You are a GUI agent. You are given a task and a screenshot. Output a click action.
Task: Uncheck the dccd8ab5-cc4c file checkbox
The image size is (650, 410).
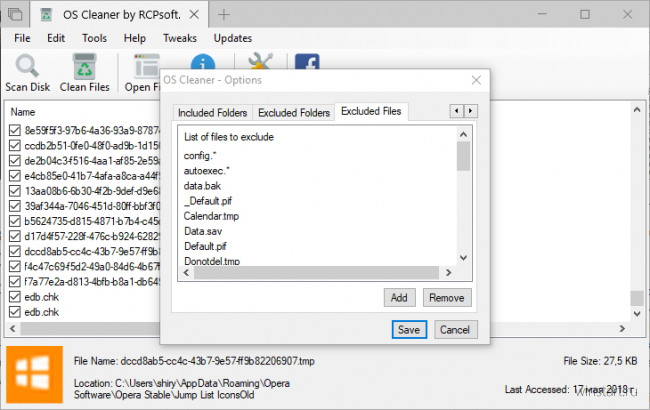[15, 251]
